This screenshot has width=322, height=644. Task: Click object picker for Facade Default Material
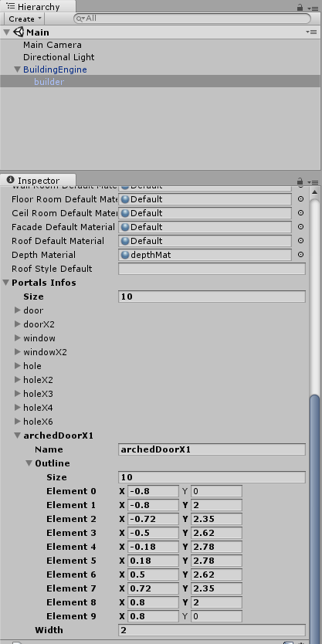(x=300, y=227)
